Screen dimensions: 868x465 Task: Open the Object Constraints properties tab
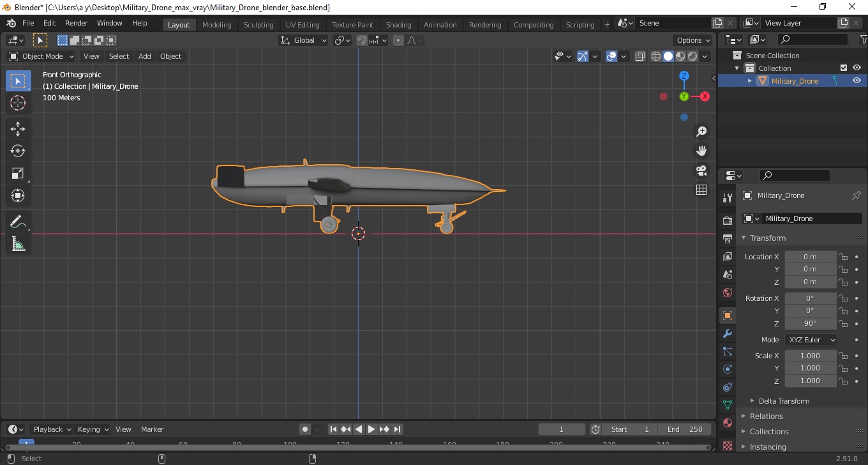coord(727,387)
